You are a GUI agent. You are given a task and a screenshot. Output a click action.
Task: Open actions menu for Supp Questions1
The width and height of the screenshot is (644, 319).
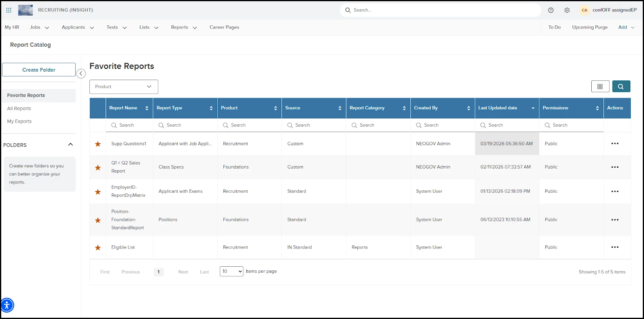pos(615,144)
